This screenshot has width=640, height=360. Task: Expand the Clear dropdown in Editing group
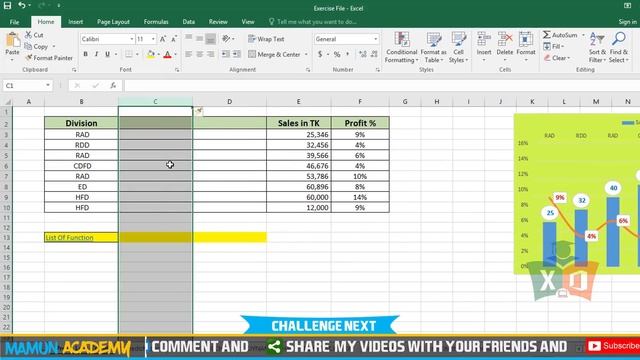568,58
